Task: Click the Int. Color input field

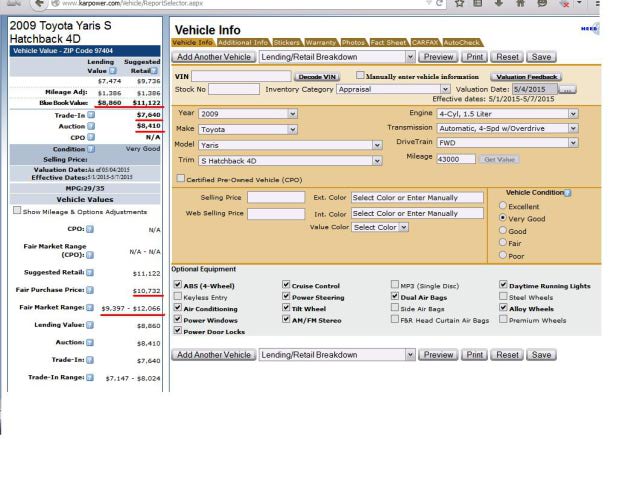Action: [x=417, y=213]
